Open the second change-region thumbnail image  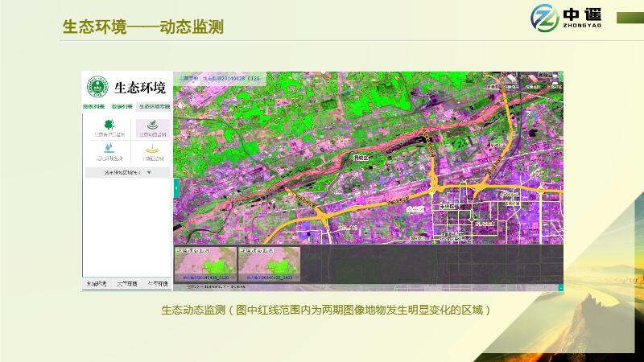click(269, 264)
